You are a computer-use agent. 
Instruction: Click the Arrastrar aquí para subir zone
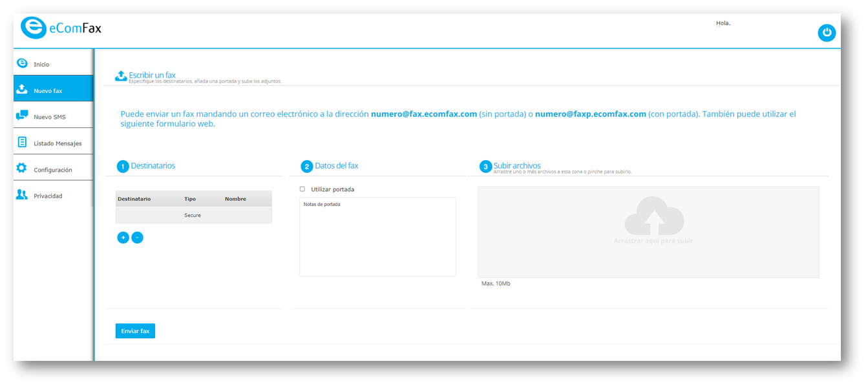[x=648, y=232]
